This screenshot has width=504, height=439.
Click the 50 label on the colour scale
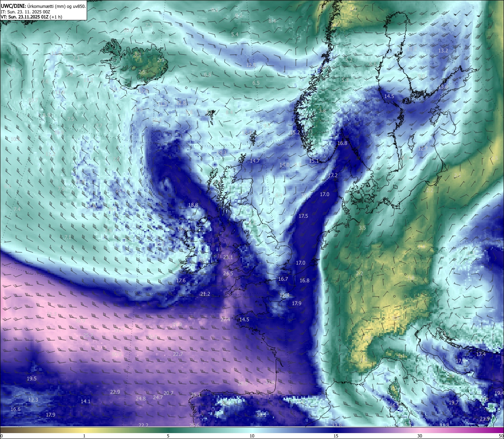tap(501, 436)
